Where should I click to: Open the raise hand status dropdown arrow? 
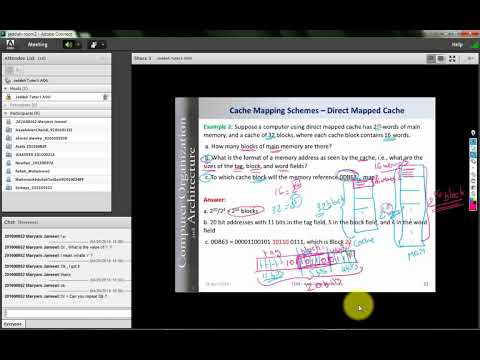tap(103, 44)
